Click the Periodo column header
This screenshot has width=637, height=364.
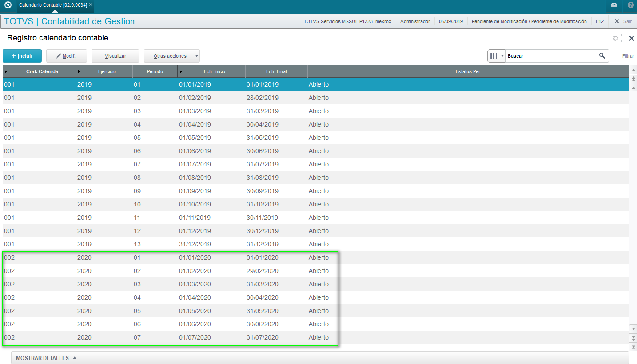tap(155, 71)
